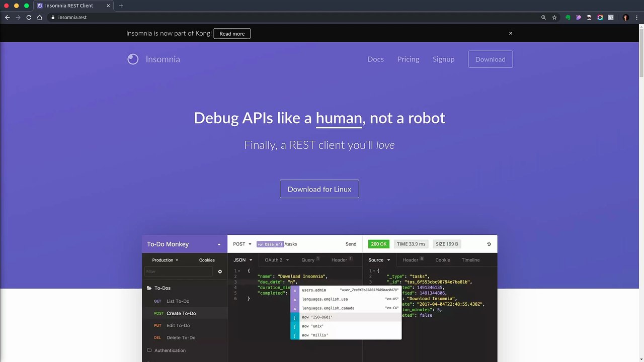Open the To-Do Monkey workspace dropdown
This screenshot has height=362, width=644.
(x=219, y=244)
